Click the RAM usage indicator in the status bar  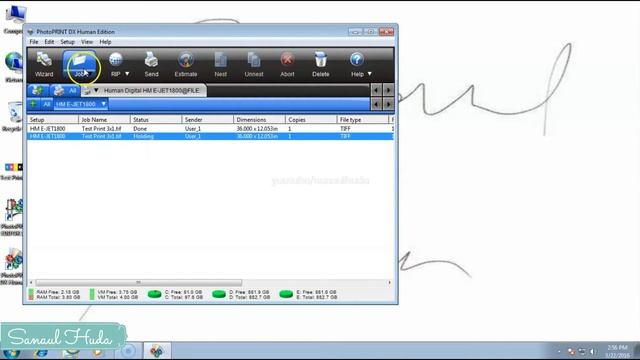31,294
